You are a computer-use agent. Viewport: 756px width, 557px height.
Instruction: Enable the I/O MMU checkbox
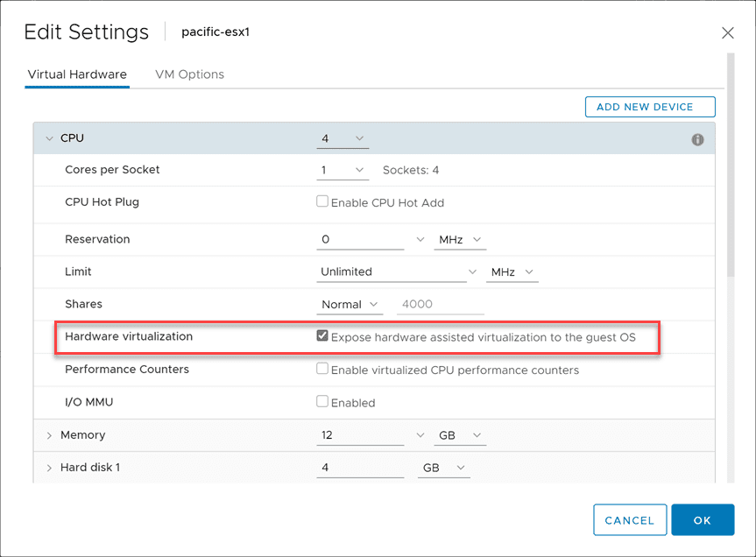click(322, 402)
